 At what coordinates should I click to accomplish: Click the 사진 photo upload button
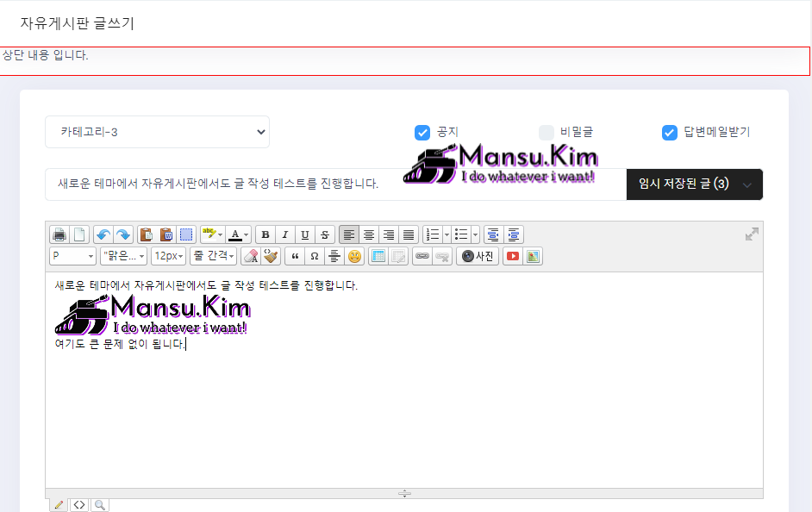478,256
